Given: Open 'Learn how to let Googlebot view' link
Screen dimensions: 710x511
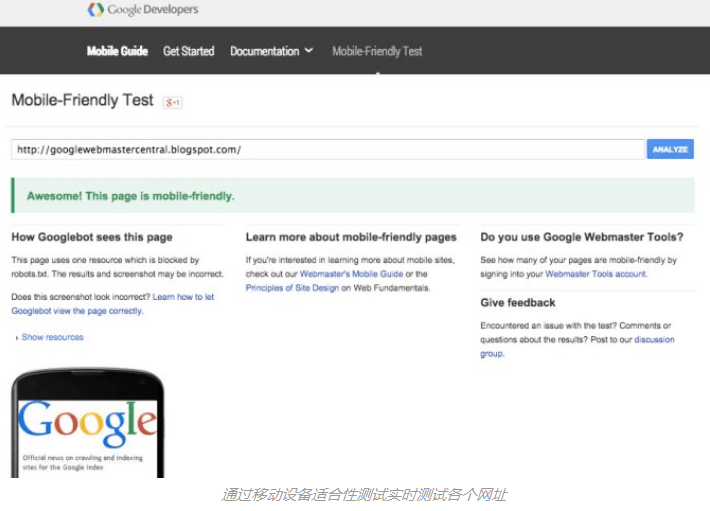Looking at the screenshot, I should pos(113,304).
